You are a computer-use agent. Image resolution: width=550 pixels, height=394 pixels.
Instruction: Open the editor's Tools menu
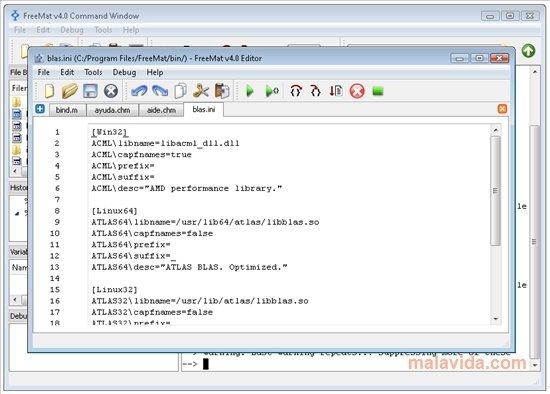pyautogui.click(x=93, y=72)
